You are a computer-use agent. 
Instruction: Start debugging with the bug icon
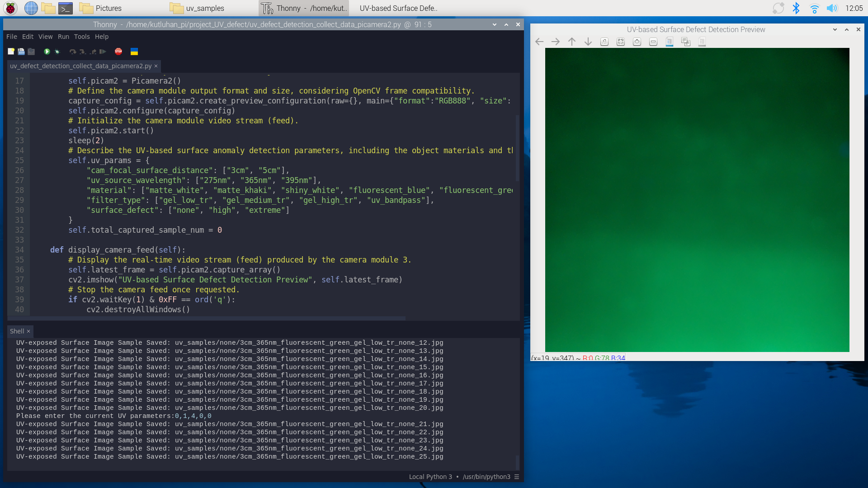coord(57,52)
